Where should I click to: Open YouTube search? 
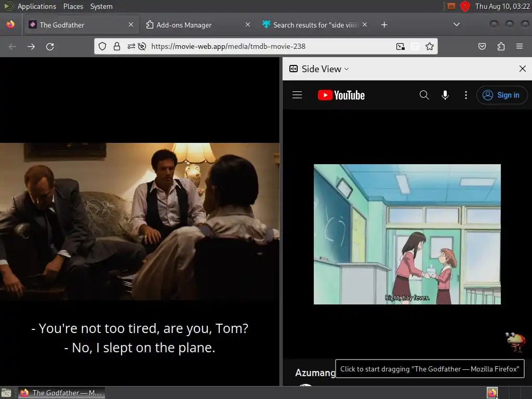click(424, 95)
